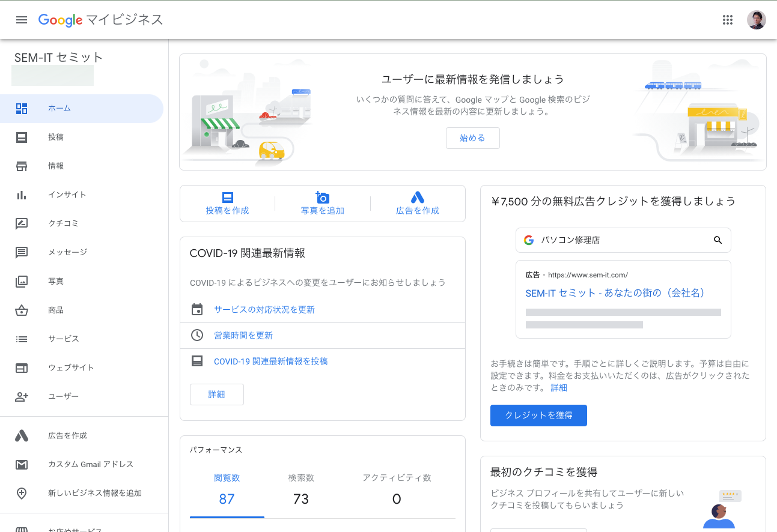Switch to the 検索数 performance tab
This screenshot has width=777, height=532.
(x=301, y=490)
